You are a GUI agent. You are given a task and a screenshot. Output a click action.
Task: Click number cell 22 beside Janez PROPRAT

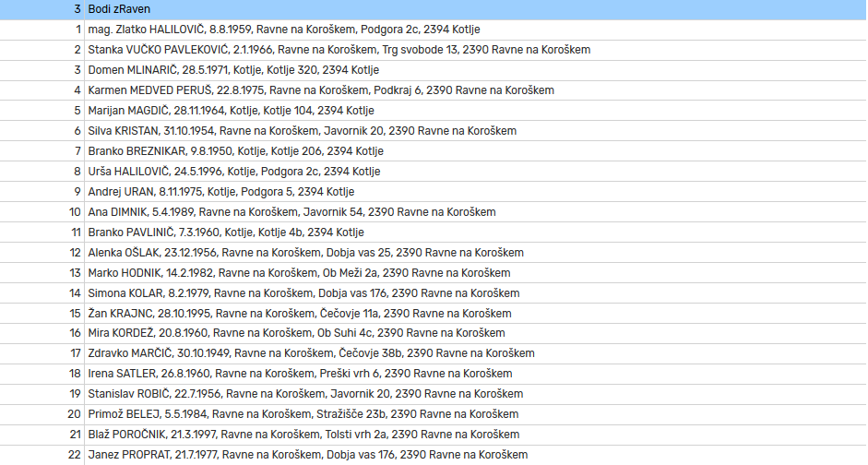[76, 455]
